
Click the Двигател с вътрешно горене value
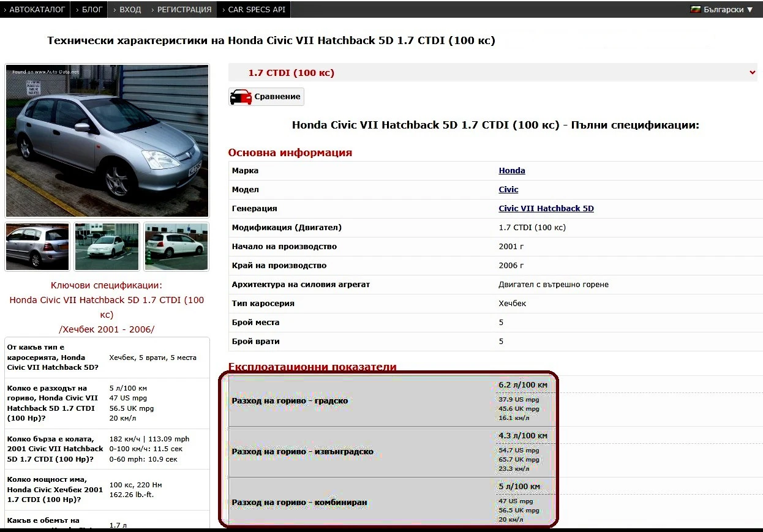(554, 285)
